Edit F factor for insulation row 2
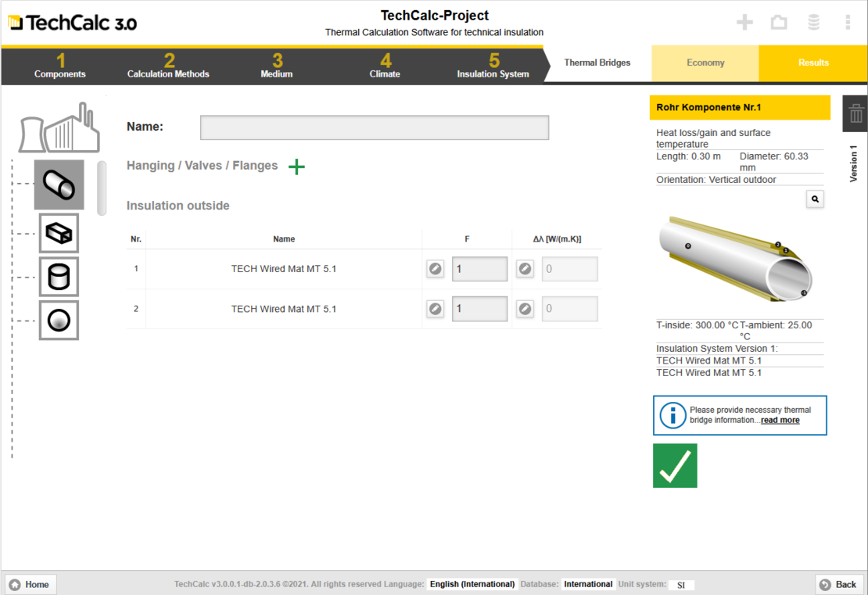 tap(436, 309)
